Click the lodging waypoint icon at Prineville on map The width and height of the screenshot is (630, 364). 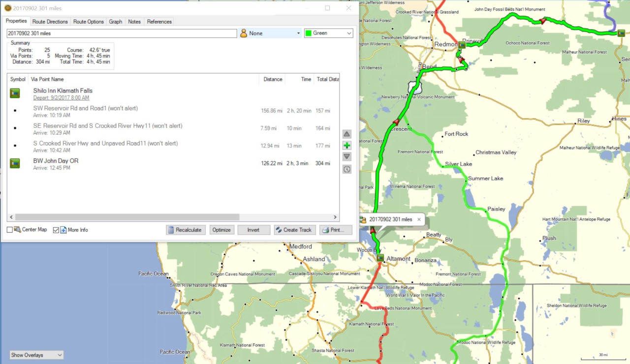point(462,45)
